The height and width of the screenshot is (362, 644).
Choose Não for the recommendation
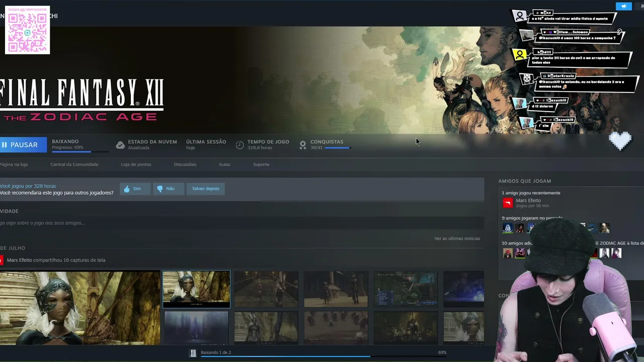pos(168,189)
